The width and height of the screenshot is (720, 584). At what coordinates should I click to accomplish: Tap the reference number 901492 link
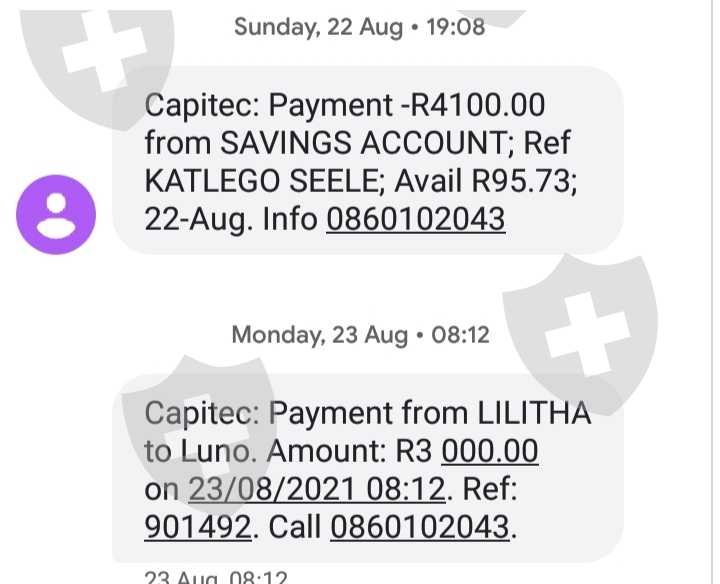point(197,527)
